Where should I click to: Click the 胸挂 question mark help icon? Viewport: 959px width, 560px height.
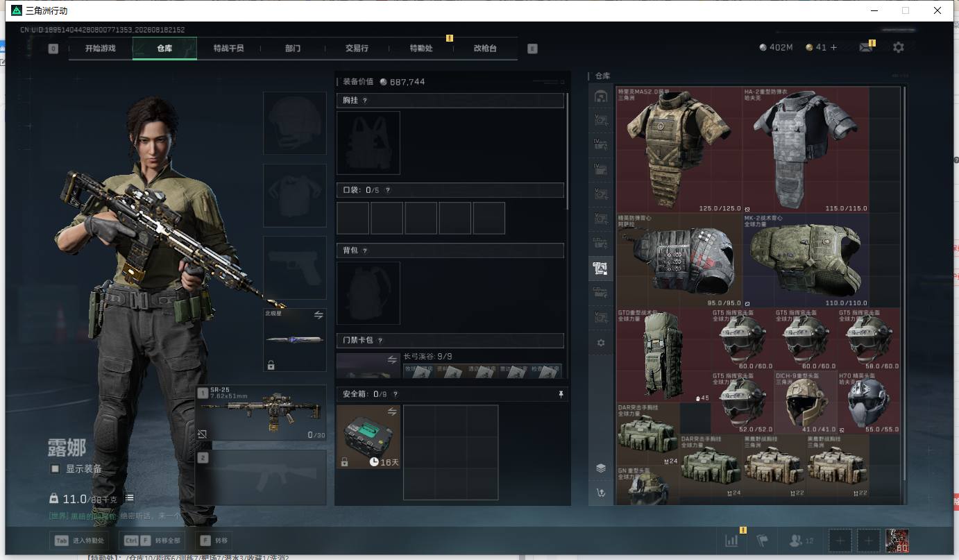point(365,101)
